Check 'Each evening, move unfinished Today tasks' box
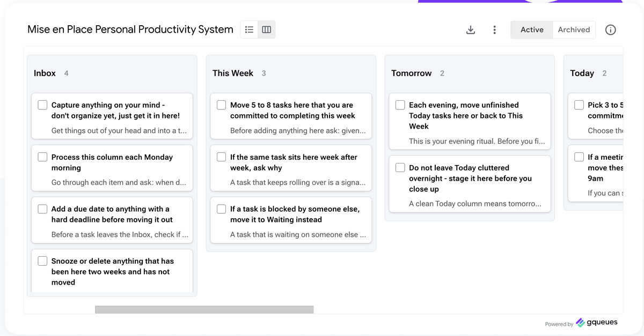The width and height of the screenshot is (644, 336). click(x=400, y=105)
